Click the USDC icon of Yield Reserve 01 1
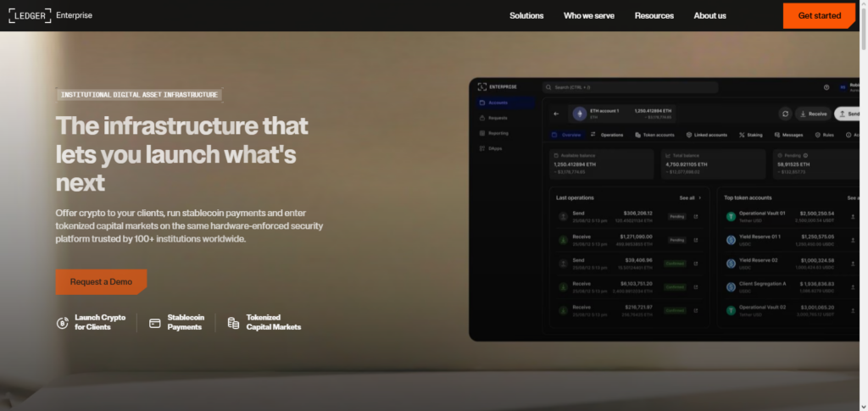 point(731,240)
